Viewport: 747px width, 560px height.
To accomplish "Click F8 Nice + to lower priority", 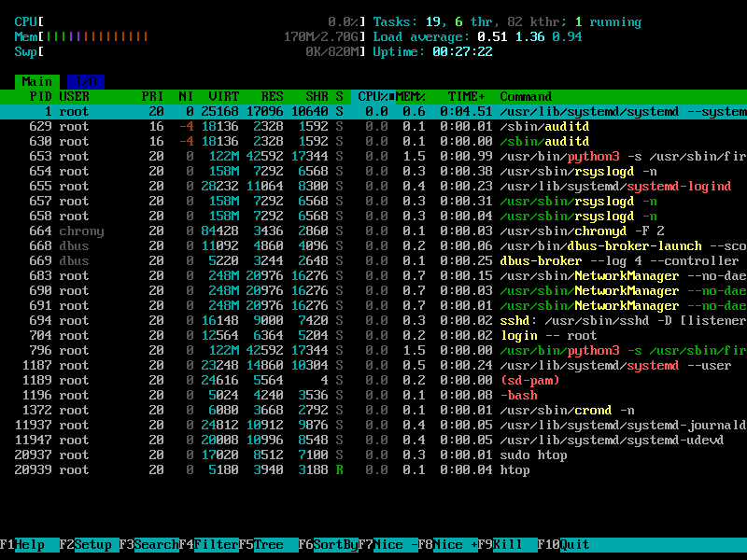I will point(447,545).
